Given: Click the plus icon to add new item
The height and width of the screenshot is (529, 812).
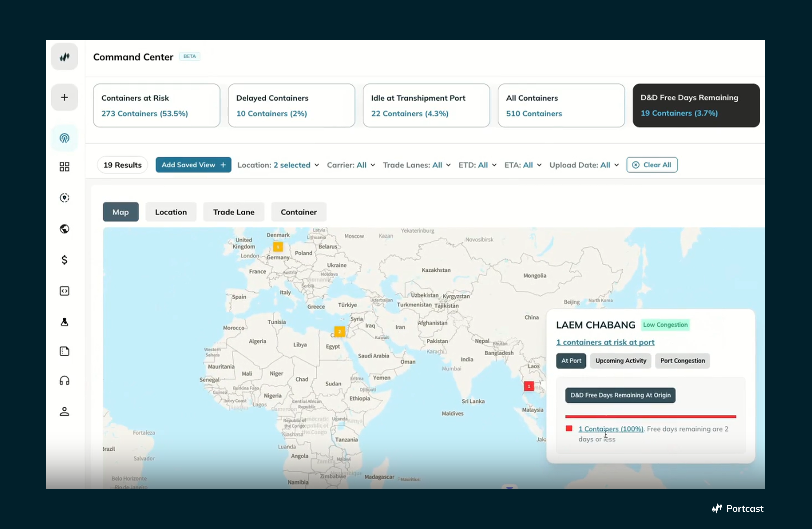Looking at the screenshot, I should pos(64,97).
